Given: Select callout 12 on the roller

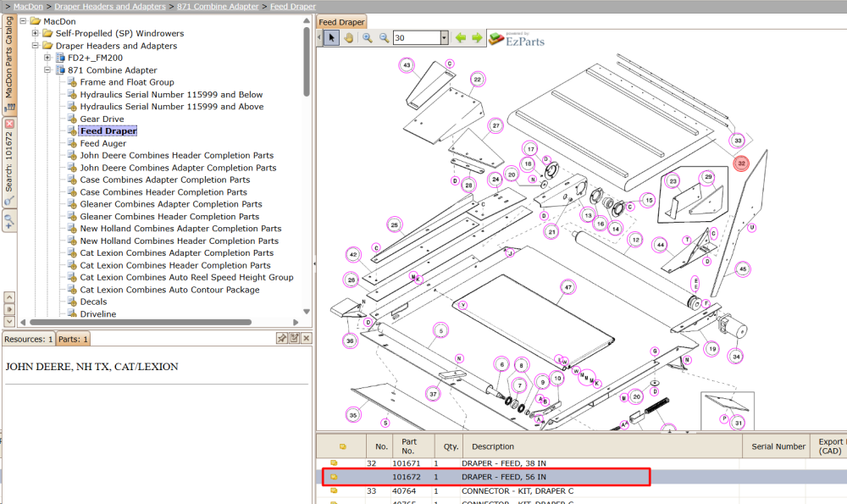Looking at the screenshot, I should [636, 240].
